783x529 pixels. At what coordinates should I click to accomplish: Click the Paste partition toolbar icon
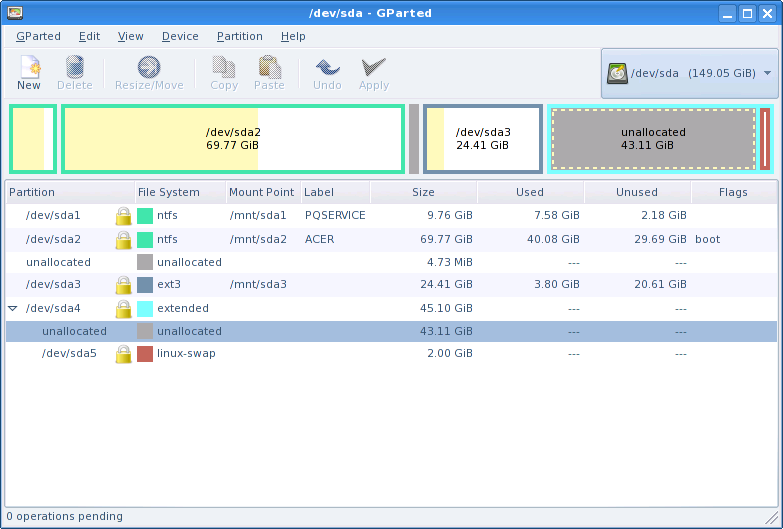[x=270, y=67]
